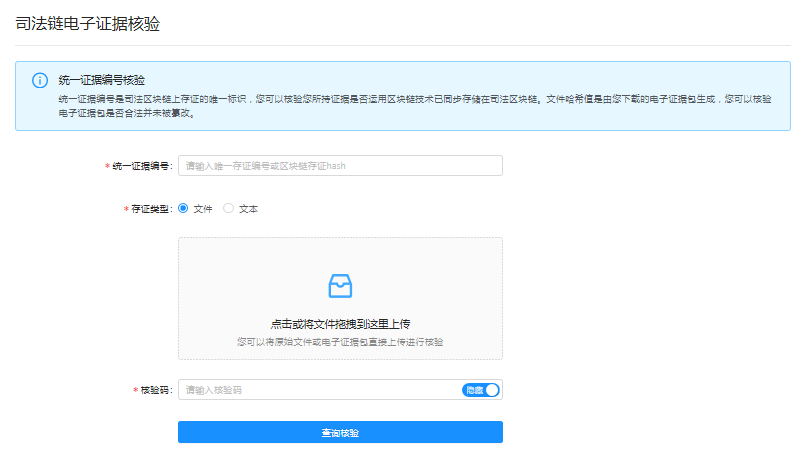807x470 pixels.
Task: Focus the 统一证据编号 input field
Action: pos(340,166)
